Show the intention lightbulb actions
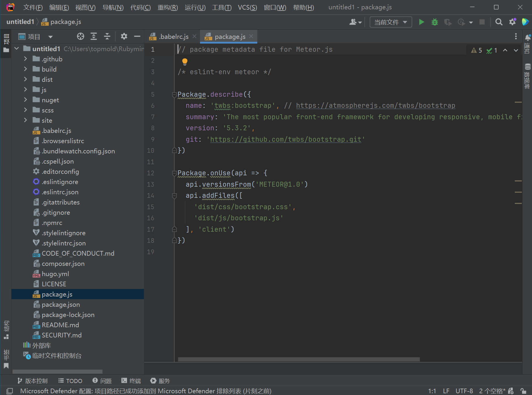Image resolution: width=532 pixels, height=395 pixels. pyautogui.click(x=185, y=61)
